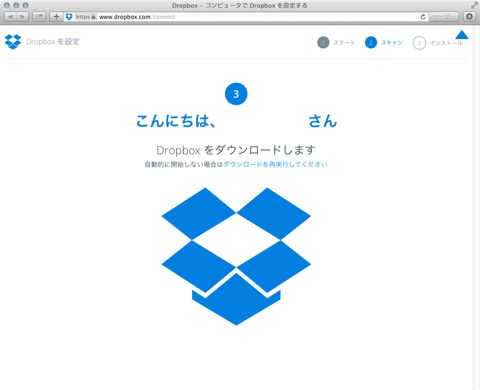Select step 1 circle for スタート
Screen dimensions: 480x390
[x=323, y=43]
